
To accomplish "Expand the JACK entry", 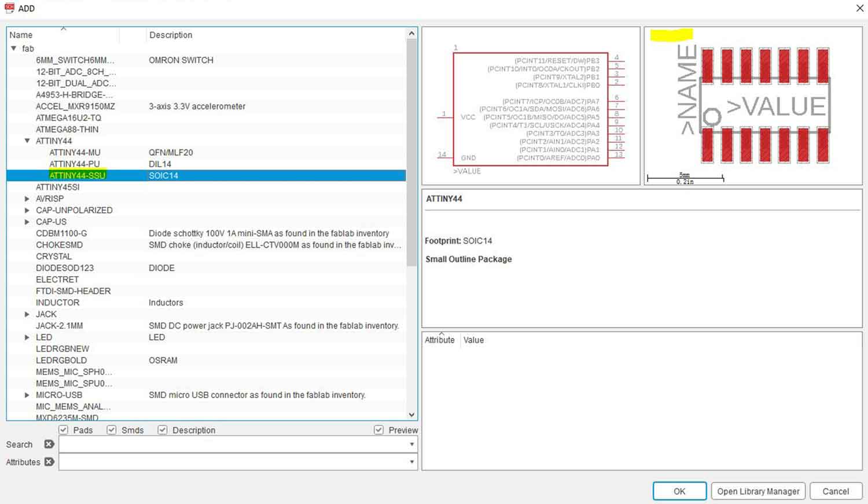I will point(27,314).
